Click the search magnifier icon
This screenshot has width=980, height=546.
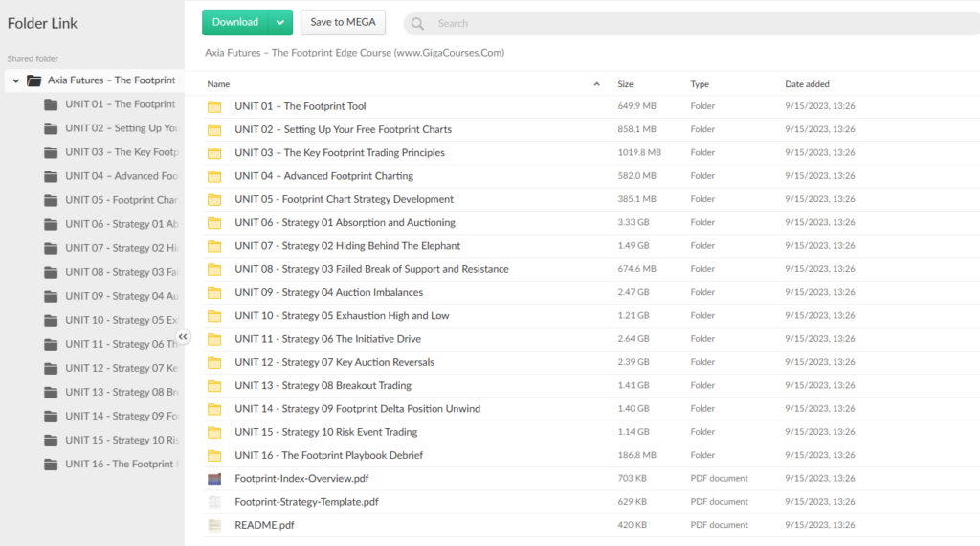tap(417, 24)
